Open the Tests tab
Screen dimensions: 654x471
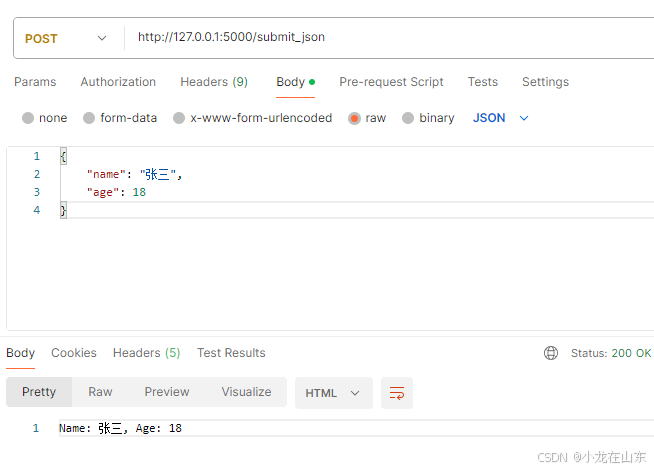[x=483, y=82]
